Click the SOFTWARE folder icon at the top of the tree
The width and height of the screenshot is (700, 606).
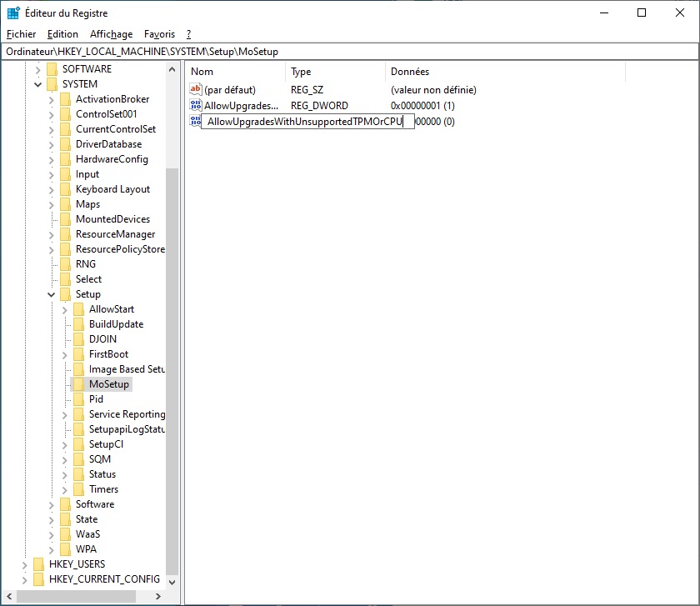click(52, 69)
